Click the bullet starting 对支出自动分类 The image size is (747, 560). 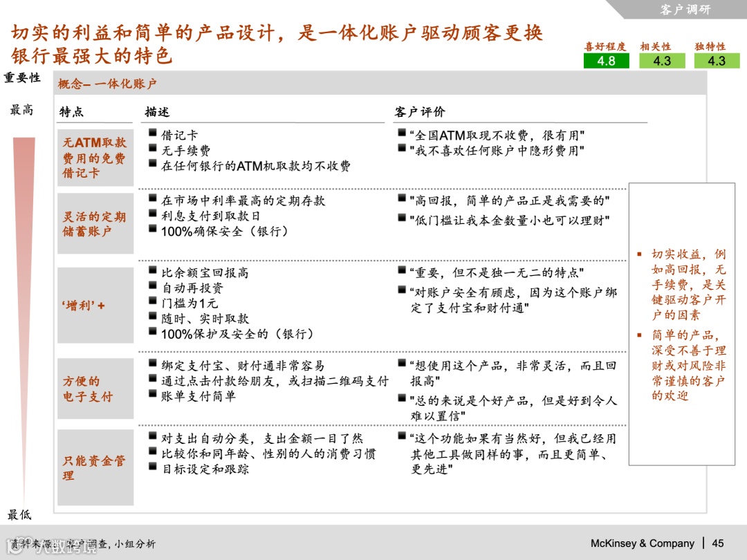pyautogui.click(x=262, y=438)
